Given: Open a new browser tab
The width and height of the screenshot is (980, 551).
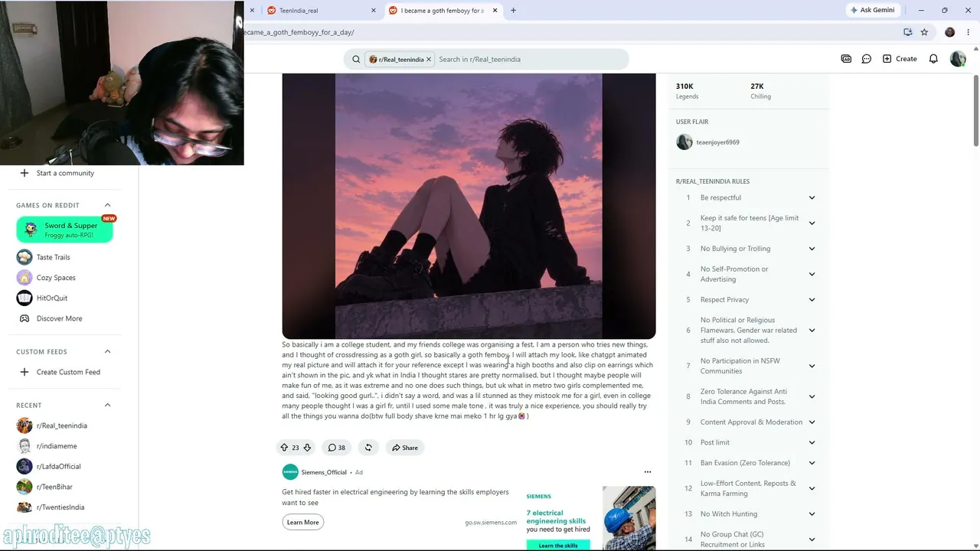Looking at the screenshot, I should pos(513,11).
